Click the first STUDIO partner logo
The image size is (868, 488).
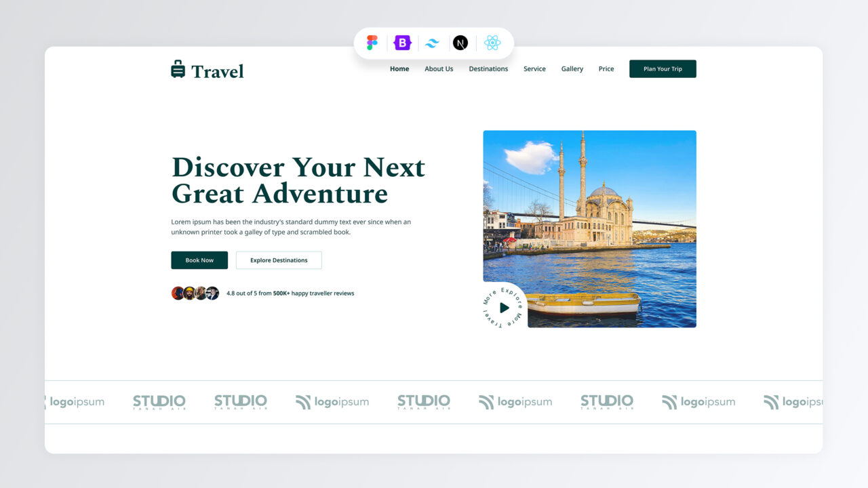click(159, 402)
